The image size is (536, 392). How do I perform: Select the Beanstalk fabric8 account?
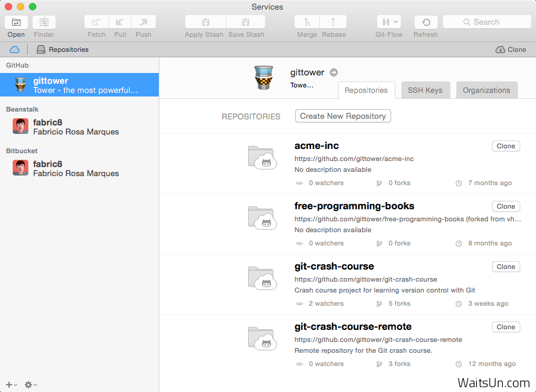75,127
